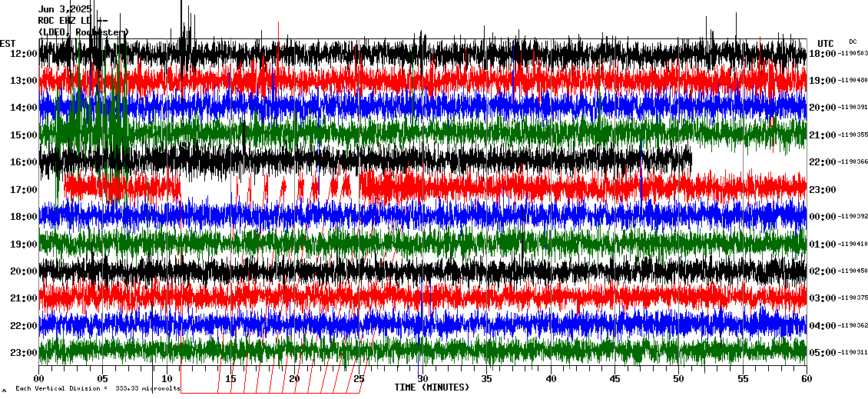Screen dimensions: 868x399
Task: Select the Jun 3, 2025 date text
Action: (x=65, y=9)
